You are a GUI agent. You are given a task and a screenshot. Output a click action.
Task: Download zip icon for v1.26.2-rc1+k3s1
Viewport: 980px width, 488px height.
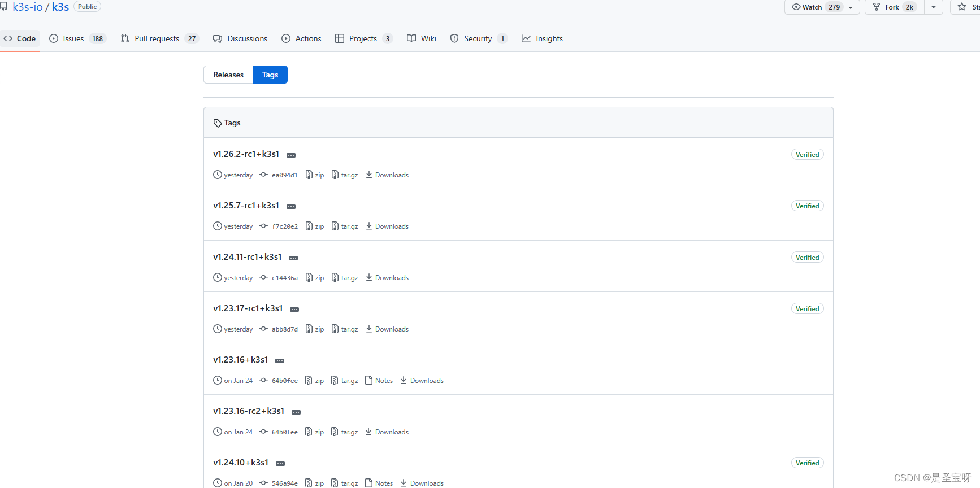[x=309, y=175]
